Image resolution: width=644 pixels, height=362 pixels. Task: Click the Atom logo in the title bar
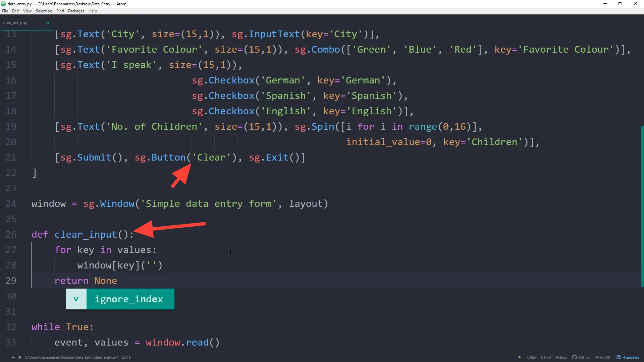pos(3,4)
